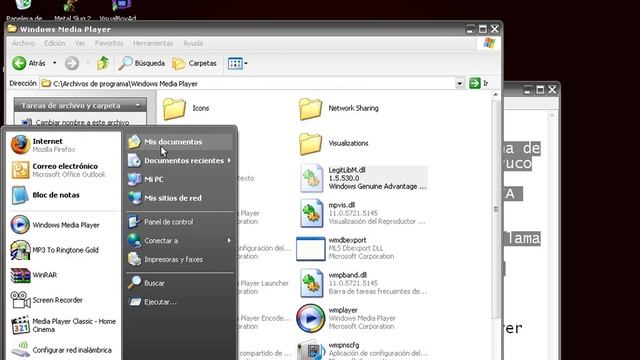Image resolution: width=640 pixels, height=360 pixels.
Task: Open Panel de control
Action: point(180,222)
